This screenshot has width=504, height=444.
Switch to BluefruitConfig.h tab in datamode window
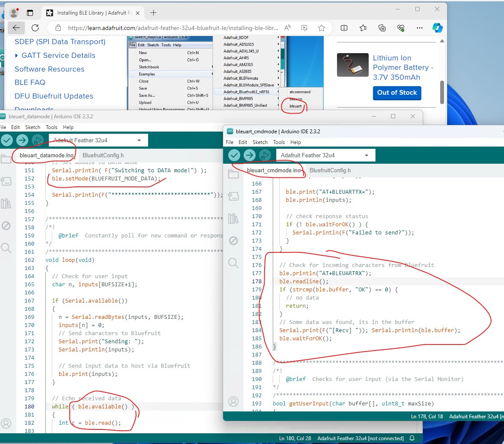(103, 156)
